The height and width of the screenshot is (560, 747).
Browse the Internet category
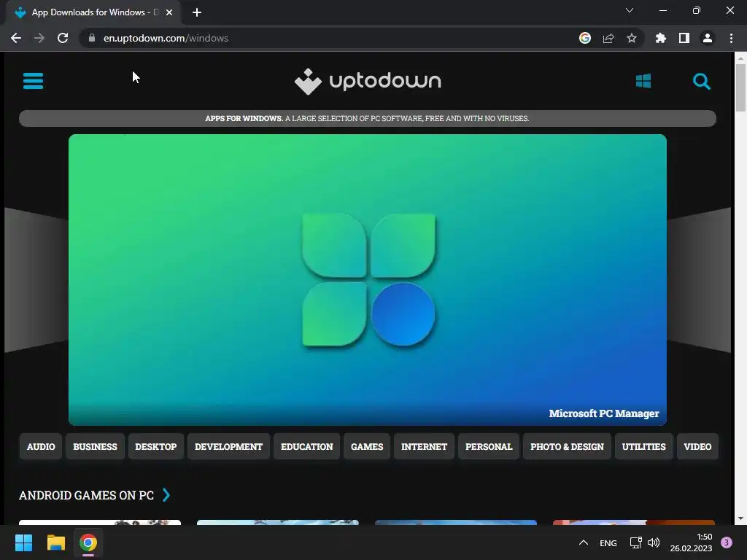(424, 447)
